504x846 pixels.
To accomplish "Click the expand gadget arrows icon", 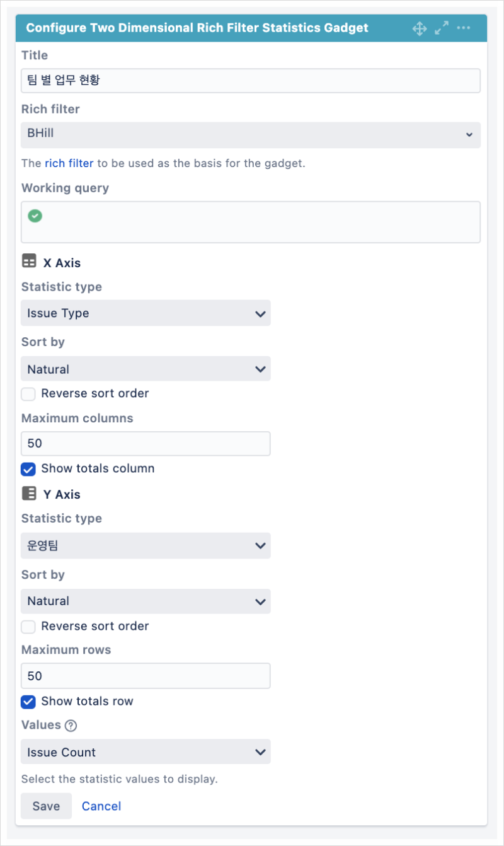I will tap(441, 28).
